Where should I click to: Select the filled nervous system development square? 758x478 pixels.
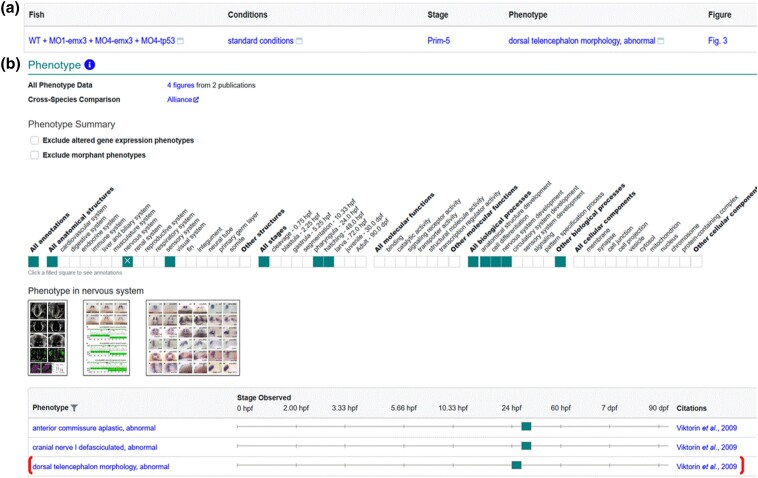(506, 261)
